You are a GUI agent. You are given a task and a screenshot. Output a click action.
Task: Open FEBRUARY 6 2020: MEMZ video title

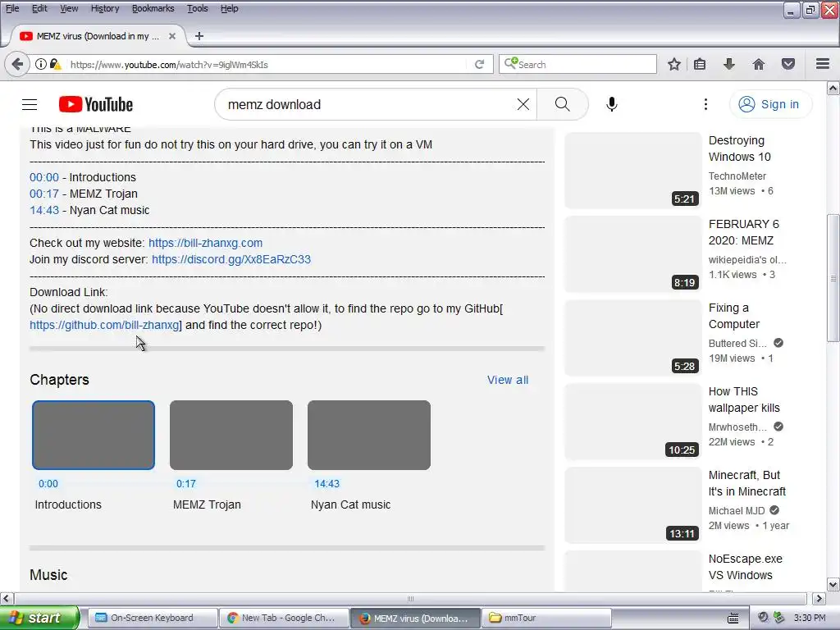tap(743, 232)
